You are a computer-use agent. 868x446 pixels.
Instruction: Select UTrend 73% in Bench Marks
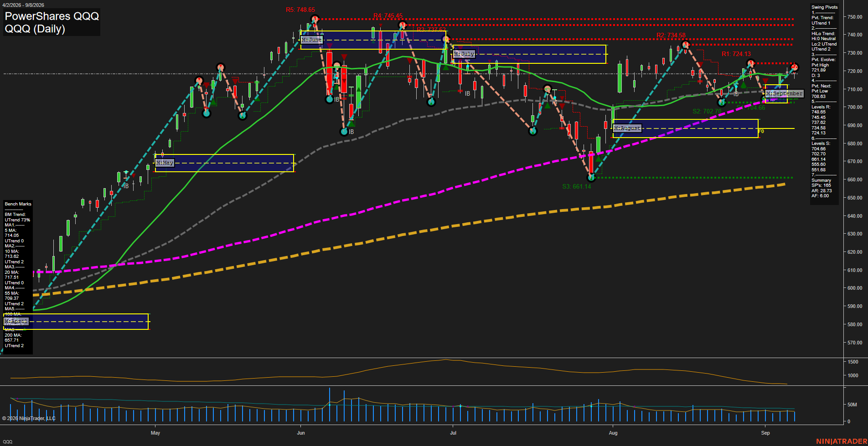(18, 220)
